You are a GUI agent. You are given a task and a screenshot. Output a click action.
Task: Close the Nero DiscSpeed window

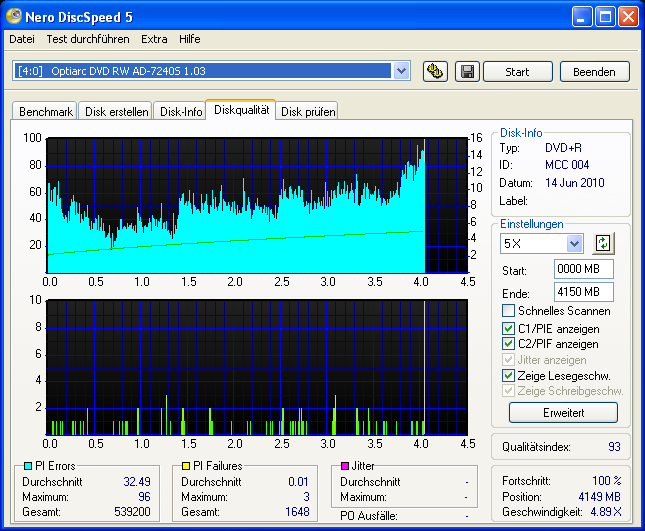tap(629, 17)
